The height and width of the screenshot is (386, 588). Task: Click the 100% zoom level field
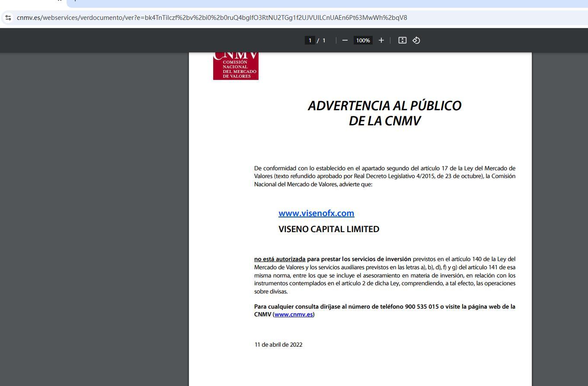(363, 40)
